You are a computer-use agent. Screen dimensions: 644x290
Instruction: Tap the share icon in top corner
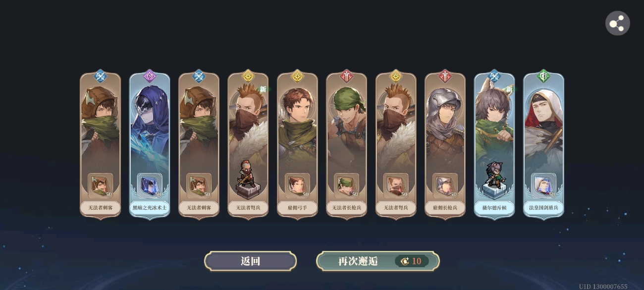point(617,23)
